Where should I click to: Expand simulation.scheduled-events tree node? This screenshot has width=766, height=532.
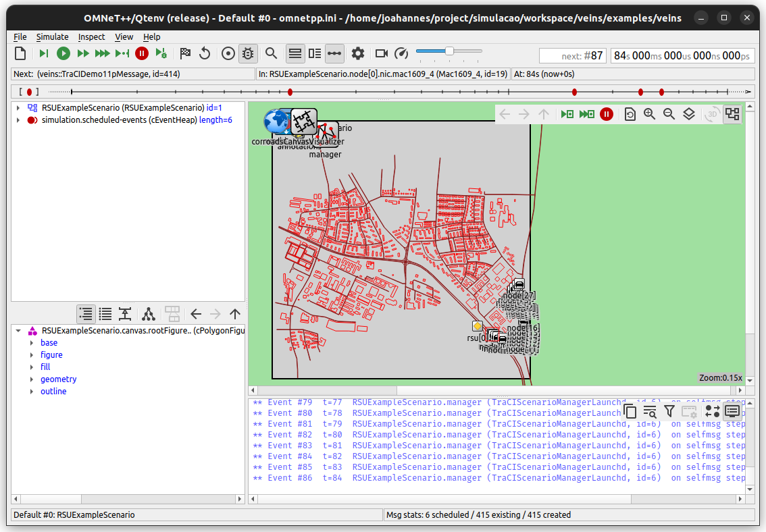tap(18, 120)
